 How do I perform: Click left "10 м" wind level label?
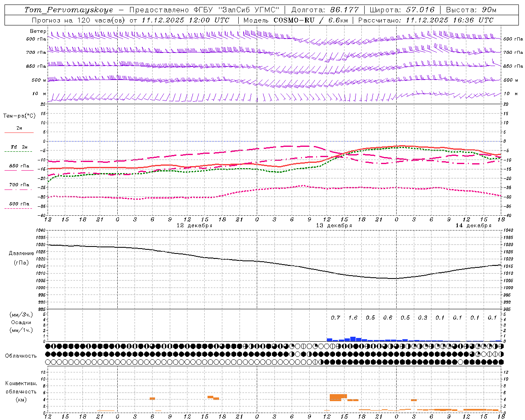pos(39,94)
